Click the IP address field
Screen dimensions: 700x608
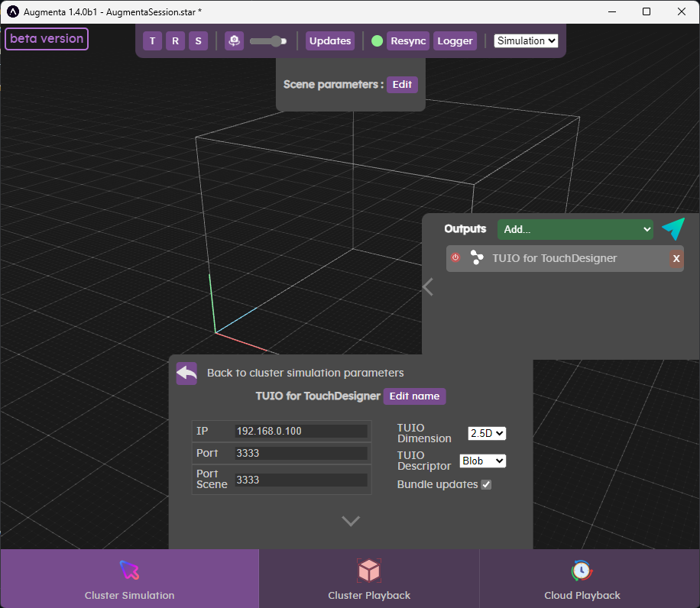coord(301,431)
